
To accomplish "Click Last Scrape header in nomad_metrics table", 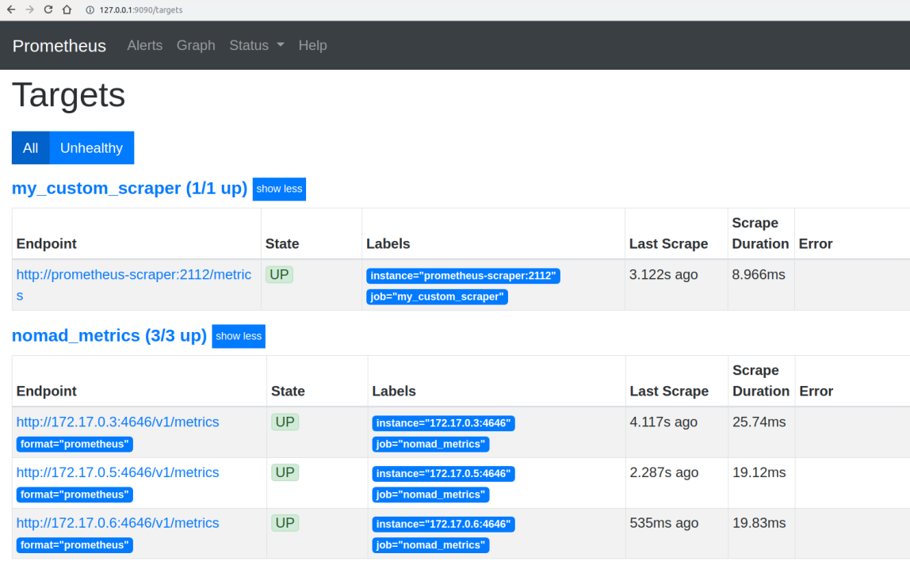I will (669, 391).
